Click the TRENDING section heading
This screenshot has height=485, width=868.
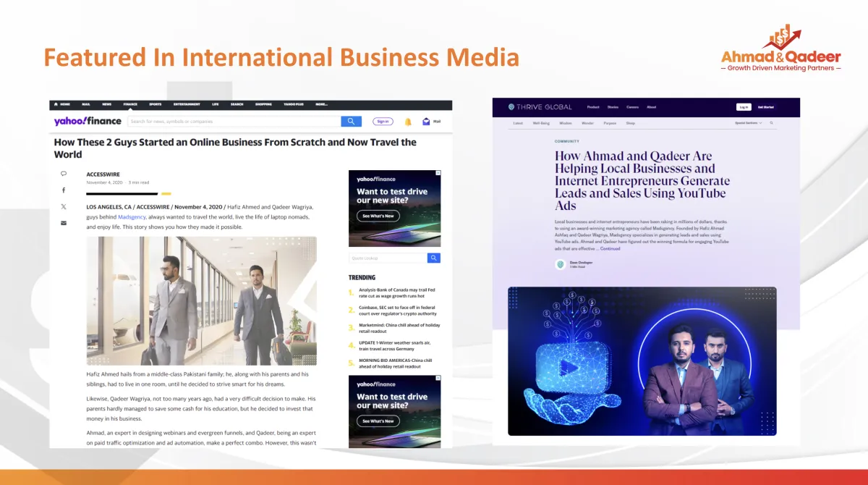[x=362, y=277]
